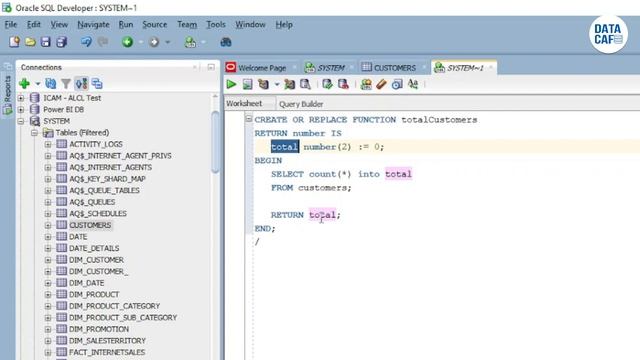Open dropdown arrow next to Back button

pyautogui.click(x=141, y=42)
